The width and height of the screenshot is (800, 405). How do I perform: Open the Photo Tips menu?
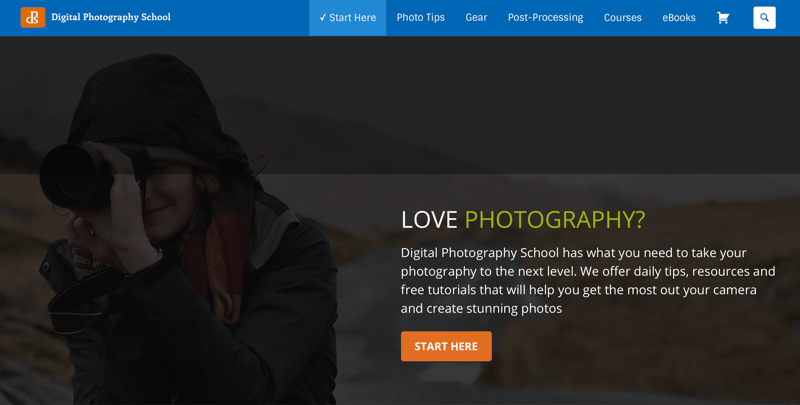coord(420,18)
